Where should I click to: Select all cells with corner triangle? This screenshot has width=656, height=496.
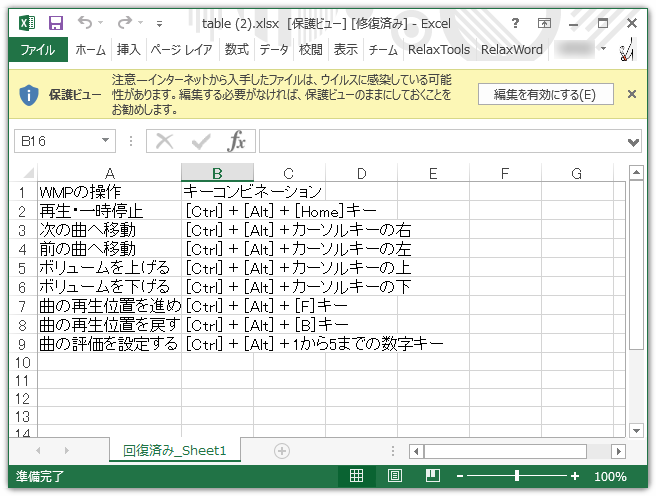tap(27, 173)
